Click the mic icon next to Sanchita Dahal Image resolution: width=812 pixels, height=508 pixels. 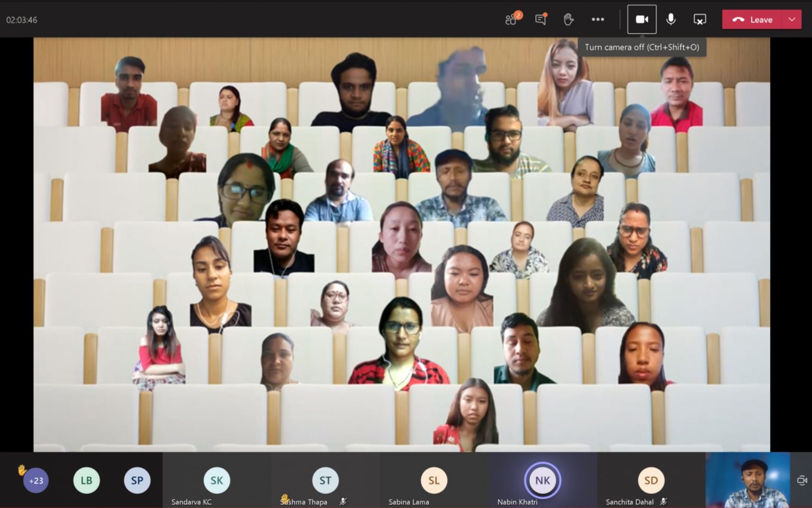coord(663,501)
